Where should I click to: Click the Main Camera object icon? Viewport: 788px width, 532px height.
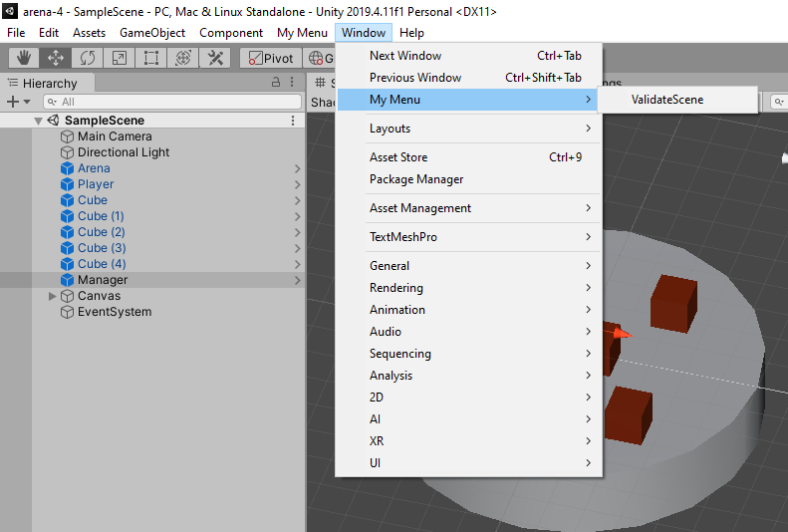coord(67,136)
